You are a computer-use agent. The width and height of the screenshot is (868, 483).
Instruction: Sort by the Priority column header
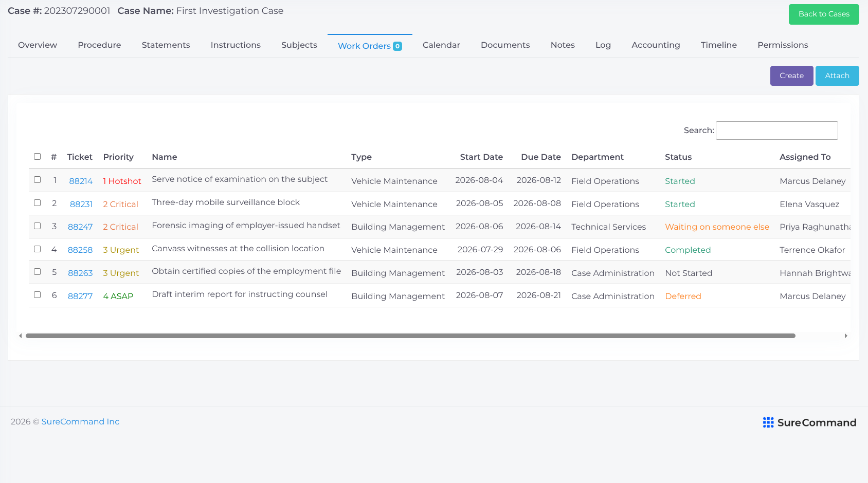point(118,157)
